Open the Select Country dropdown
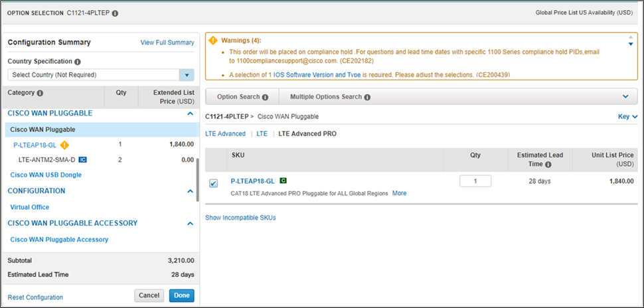This screenshot has height=308, width=644. pos(187,75)
